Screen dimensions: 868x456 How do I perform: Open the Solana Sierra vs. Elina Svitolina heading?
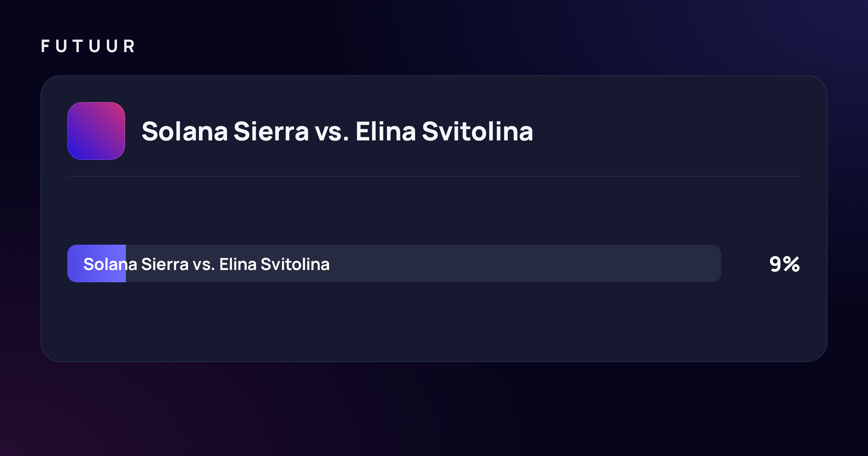[337, 131]
